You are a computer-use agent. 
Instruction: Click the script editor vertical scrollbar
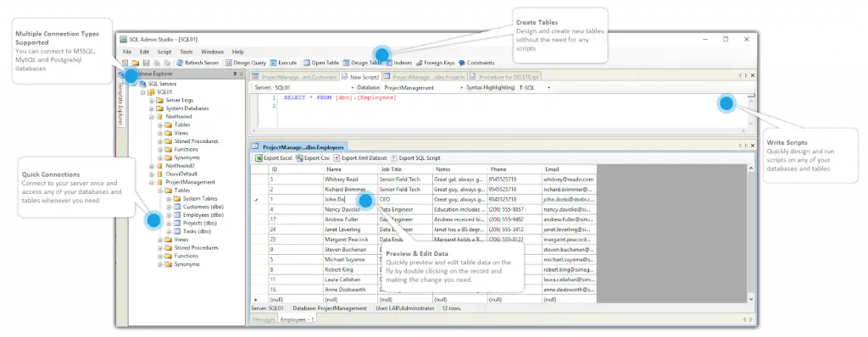point(751,113)
